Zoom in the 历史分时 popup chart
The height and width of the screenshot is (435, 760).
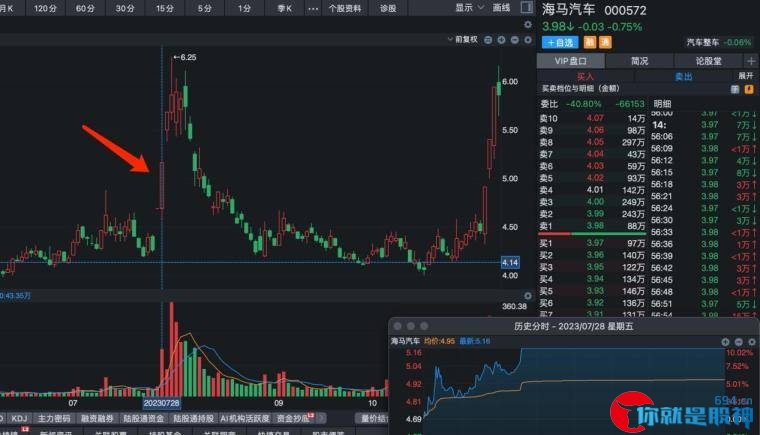coord(725,342)
